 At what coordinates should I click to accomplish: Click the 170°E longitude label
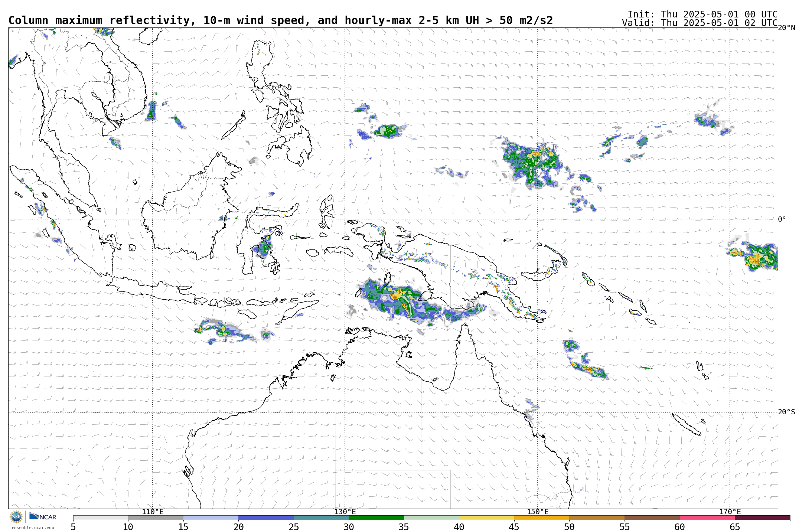730,512
